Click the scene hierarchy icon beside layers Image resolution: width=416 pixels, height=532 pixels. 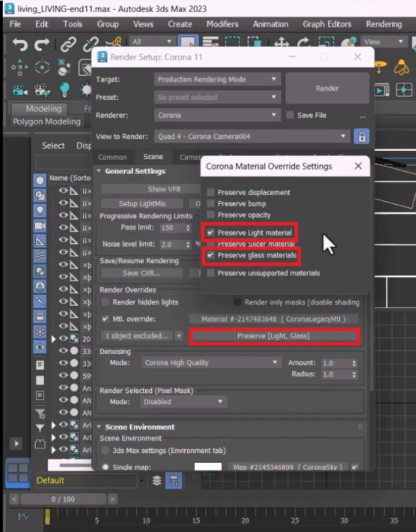tap(174, 480)
